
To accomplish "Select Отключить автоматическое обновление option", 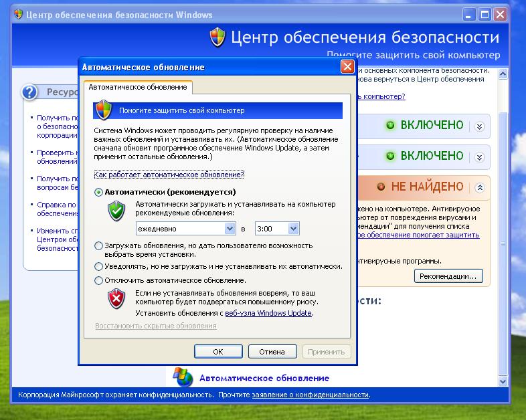I will [x=98, y=280].
